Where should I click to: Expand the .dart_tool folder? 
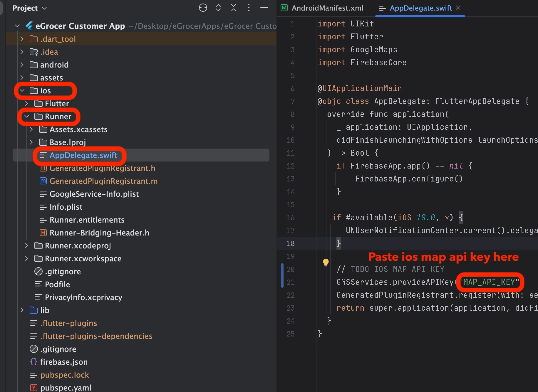[22, 39]
